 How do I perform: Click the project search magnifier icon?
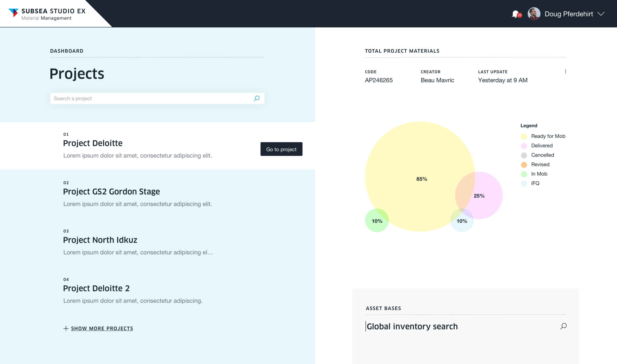coord(257,98)
